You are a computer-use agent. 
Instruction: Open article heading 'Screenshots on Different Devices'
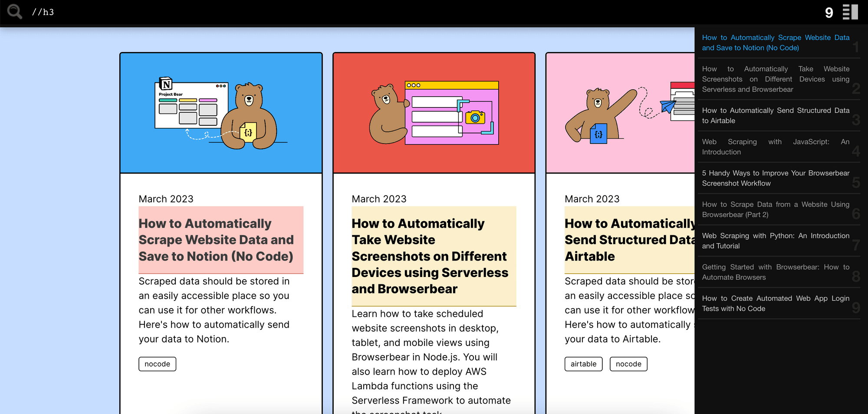pos(434,256)
